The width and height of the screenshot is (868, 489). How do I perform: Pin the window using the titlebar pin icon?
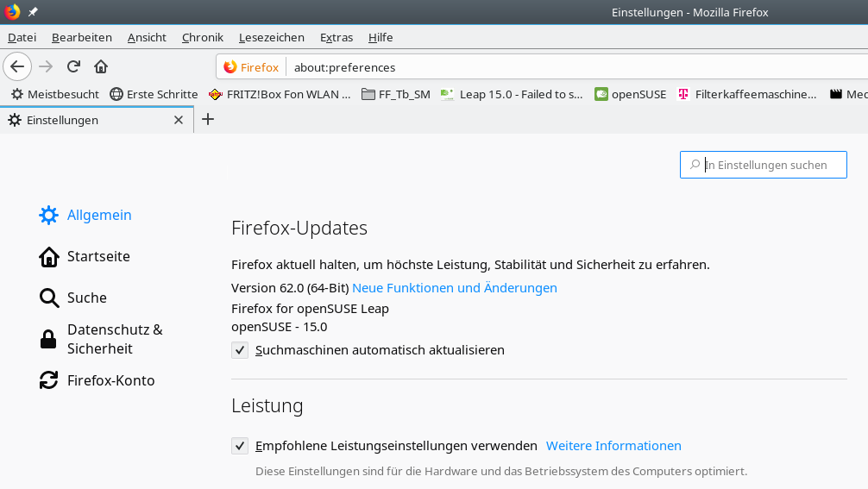pyautogui.click(x=33, y=12)
